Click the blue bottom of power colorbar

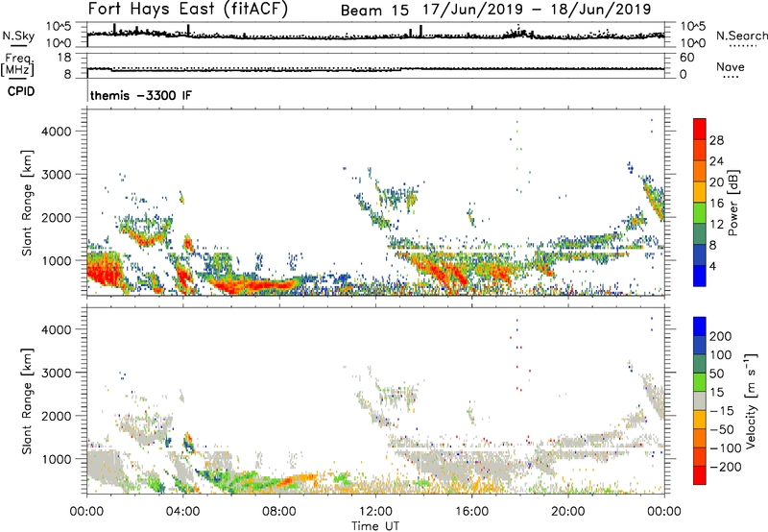[700, 277]
